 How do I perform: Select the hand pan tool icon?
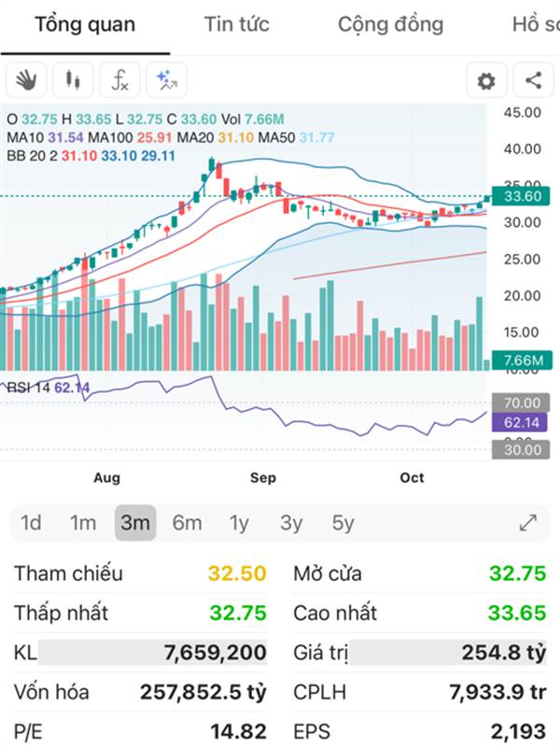[x=26, y=80]
